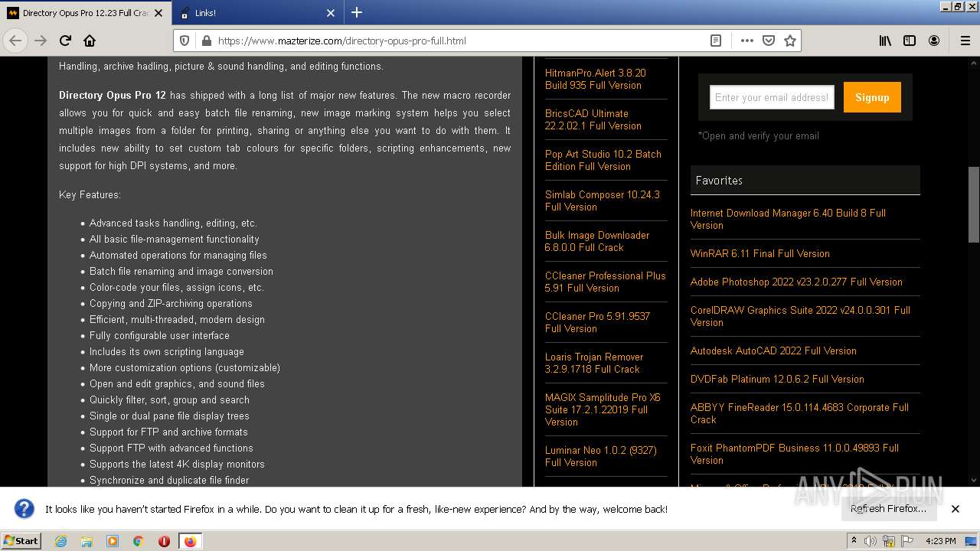Open Luminar Neo 1.0.2 link

click(601, 456)
